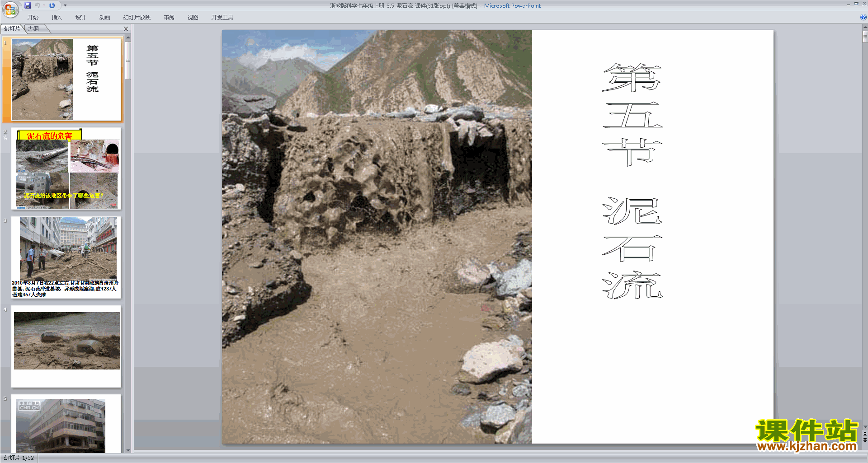Open PowerPoint help question mark icon
The width and height of the screenshot is (868, 463).
pyautogui.click(x=863, y=18)
